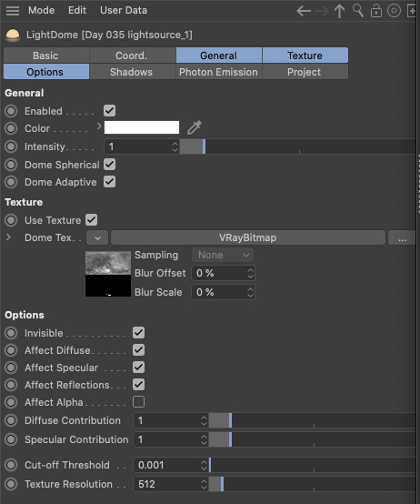Expand the Dome Tex disclosure chevron
420x504 pixels.
click(9, 237)
